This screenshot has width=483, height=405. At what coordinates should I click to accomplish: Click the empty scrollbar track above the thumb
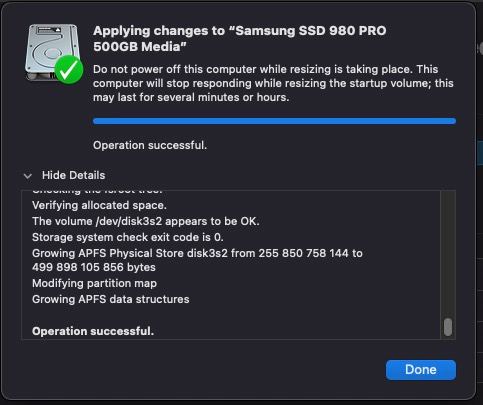pos(448,254)
